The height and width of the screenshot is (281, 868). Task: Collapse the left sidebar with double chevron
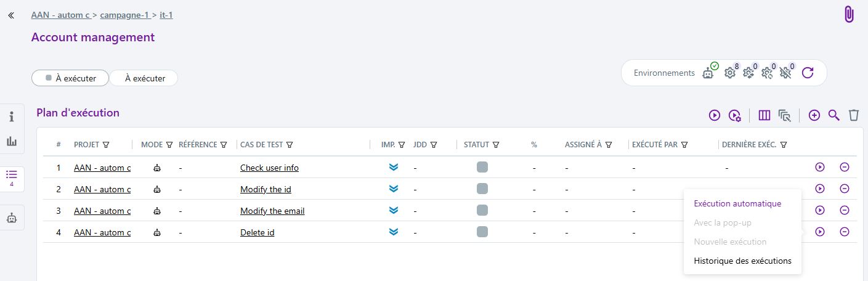(x=10, y=15)
